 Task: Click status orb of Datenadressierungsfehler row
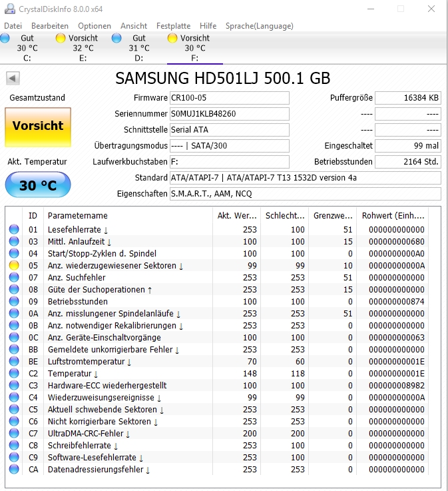14,470
